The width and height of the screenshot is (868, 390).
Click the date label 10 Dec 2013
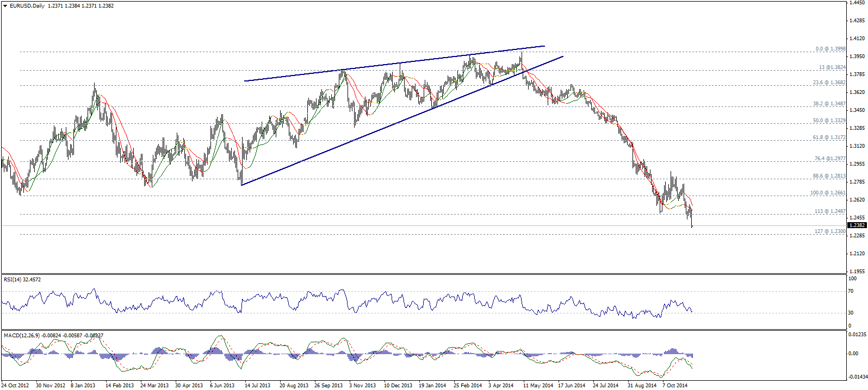coord(398,386)
